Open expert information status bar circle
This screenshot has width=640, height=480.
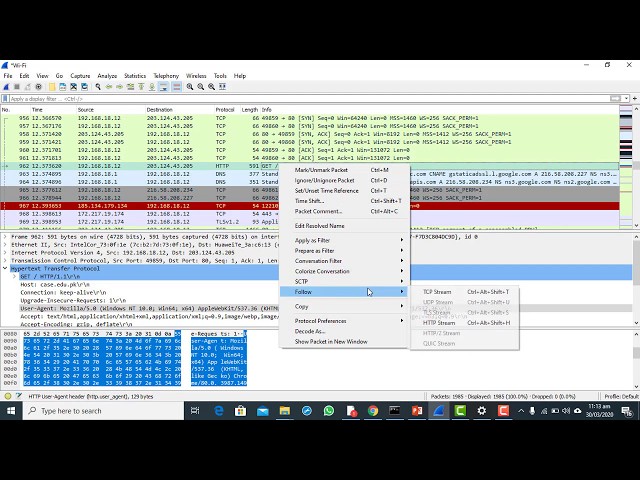click(8, 396)
